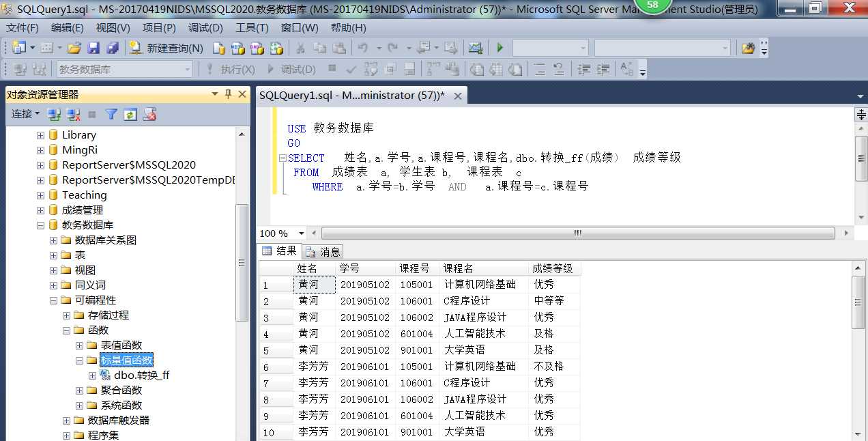Click the editor split bar handle
Viewport: 868px width, 441px height.
click(x=861, y=115)
